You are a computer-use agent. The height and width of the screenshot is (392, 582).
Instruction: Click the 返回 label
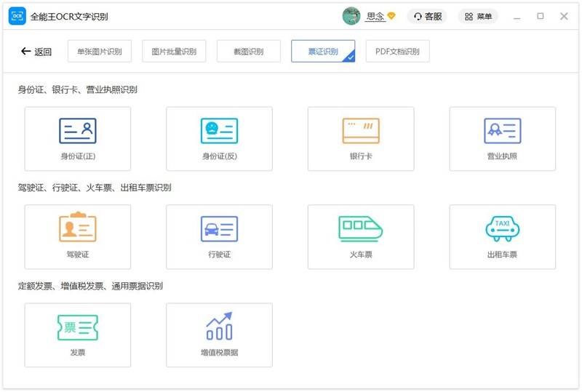[x=43, y=52]
